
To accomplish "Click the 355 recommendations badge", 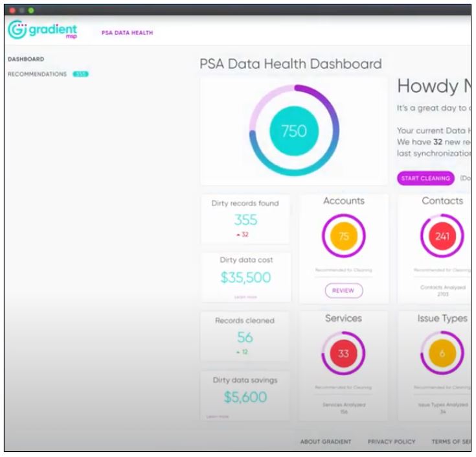I will [x=80, y=74].
